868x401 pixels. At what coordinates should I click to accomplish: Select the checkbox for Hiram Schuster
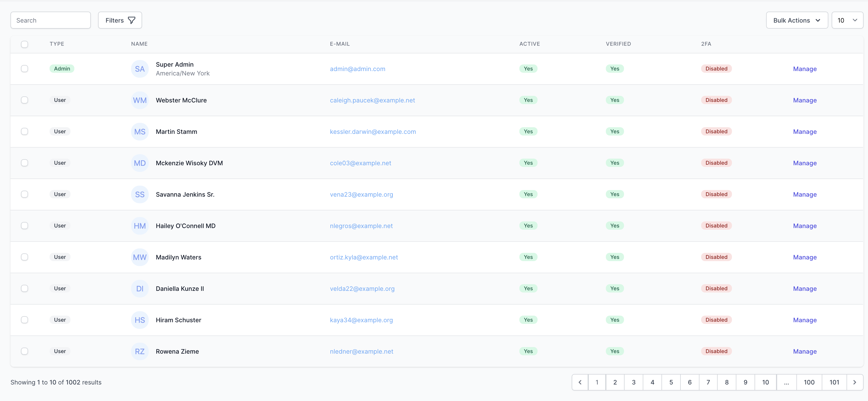click(24, 320)
